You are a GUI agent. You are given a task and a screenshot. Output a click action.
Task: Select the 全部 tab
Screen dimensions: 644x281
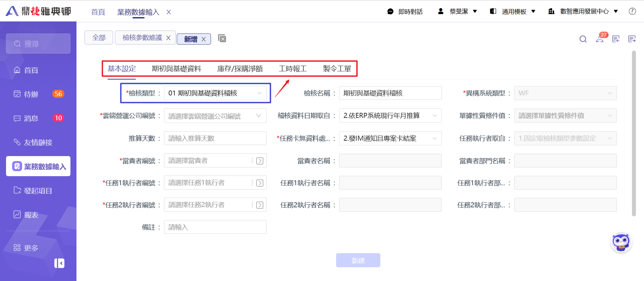pos(99,38)
